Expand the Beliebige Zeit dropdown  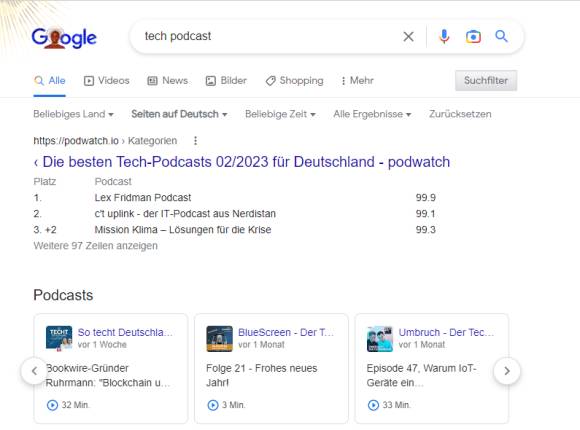[x=280, y=114]
